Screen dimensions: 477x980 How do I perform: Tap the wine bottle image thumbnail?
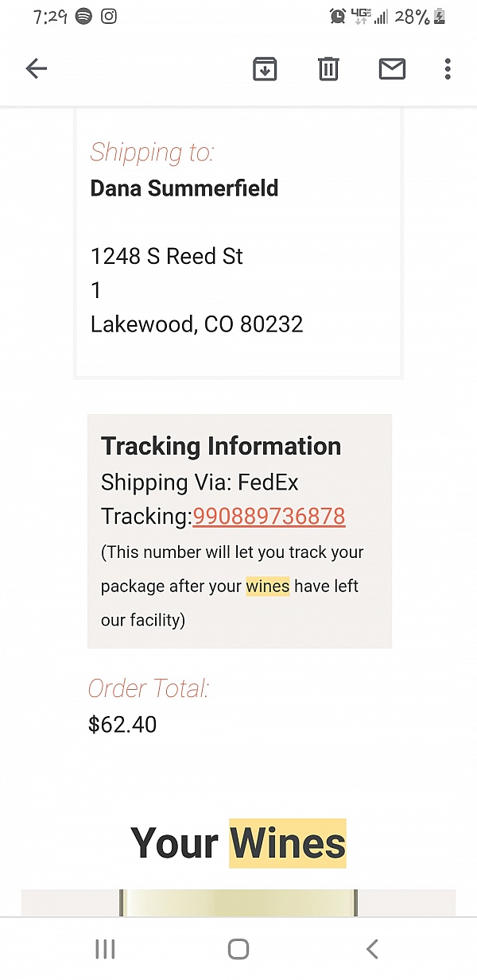[x=238, y=903]
